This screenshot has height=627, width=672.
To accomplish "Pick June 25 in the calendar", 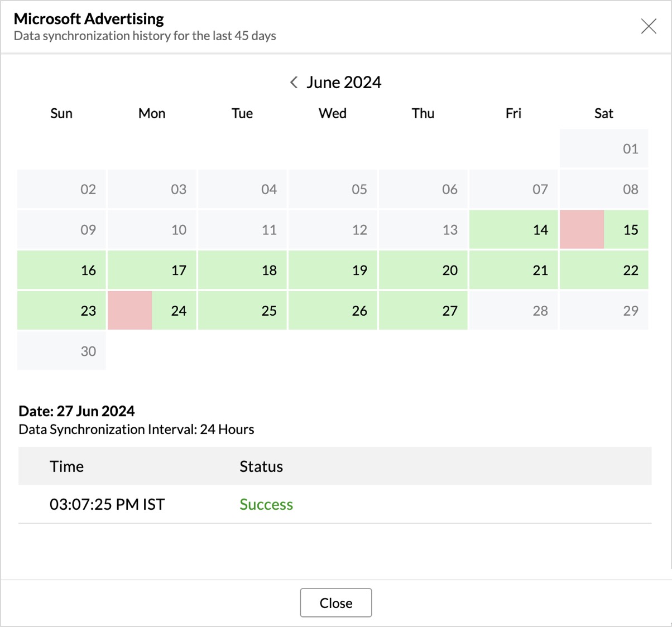I will 242,310.
